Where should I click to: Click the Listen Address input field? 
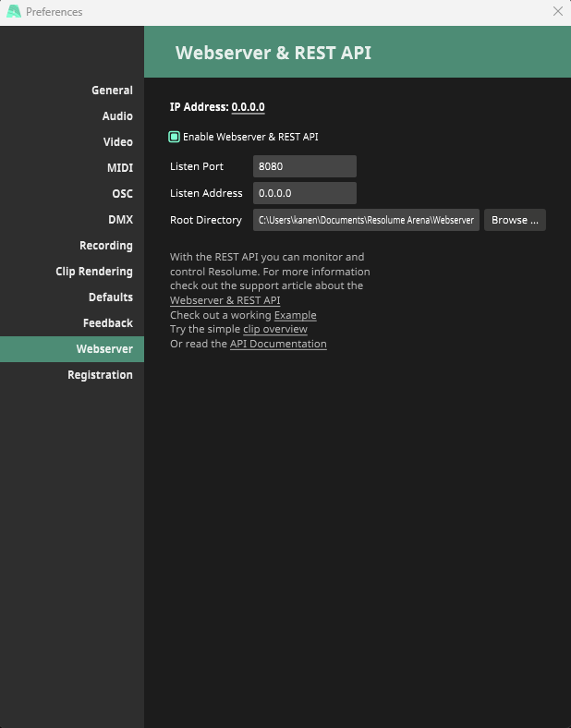coord(305,193)
